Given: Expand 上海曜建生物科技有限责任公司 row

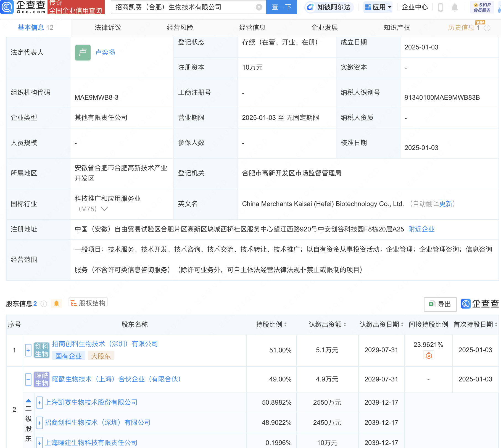Looking at the screenshot, I should 39,443.
